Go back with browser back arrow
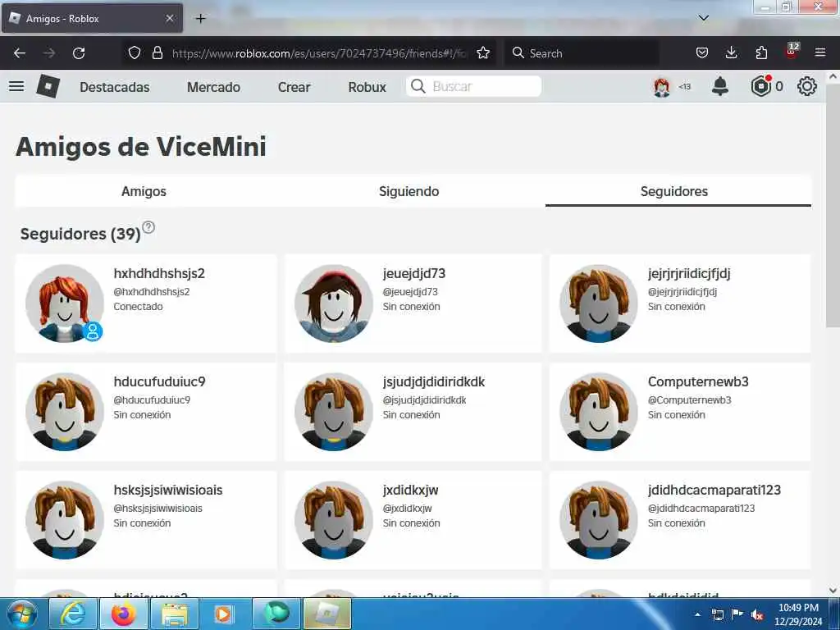This screenshot has width=840, height=630. point(20,53)
